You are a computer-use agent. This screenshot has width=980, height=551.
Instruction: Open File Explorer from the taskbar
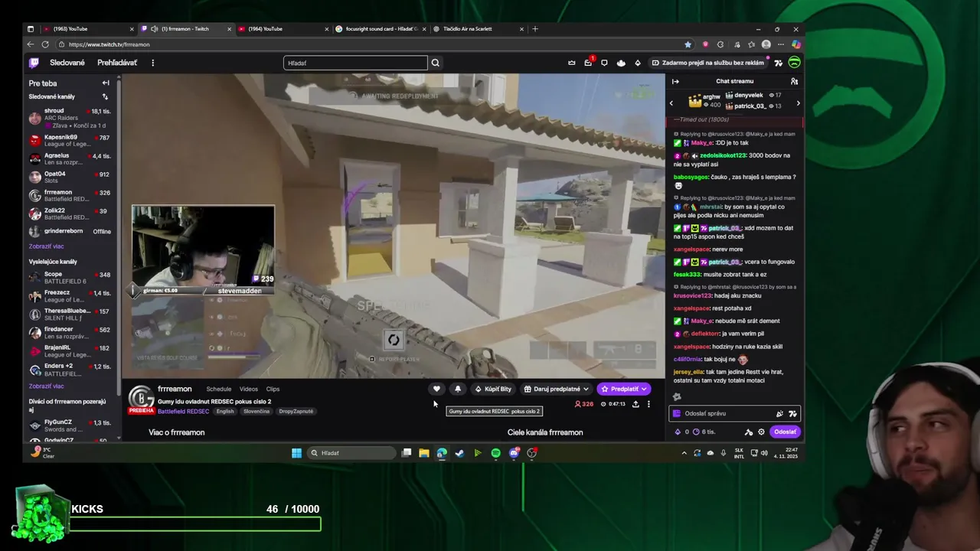pos(423,453)
